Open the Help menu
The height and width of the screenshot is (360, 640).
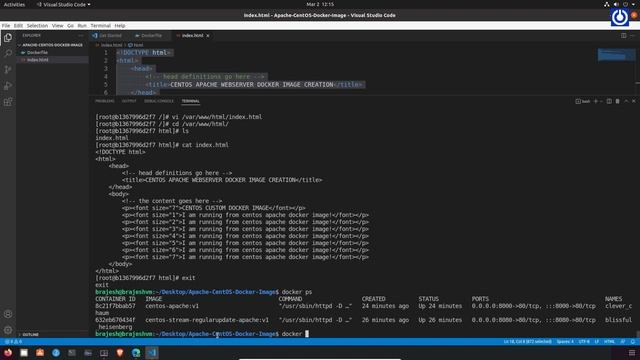(120, 25)
